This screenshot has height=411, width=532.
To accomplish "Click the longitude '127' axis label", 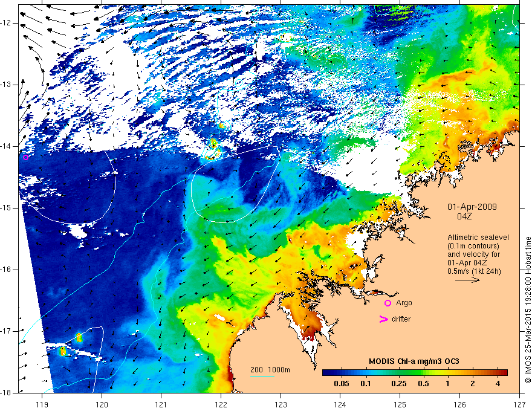I will point(519,404).
